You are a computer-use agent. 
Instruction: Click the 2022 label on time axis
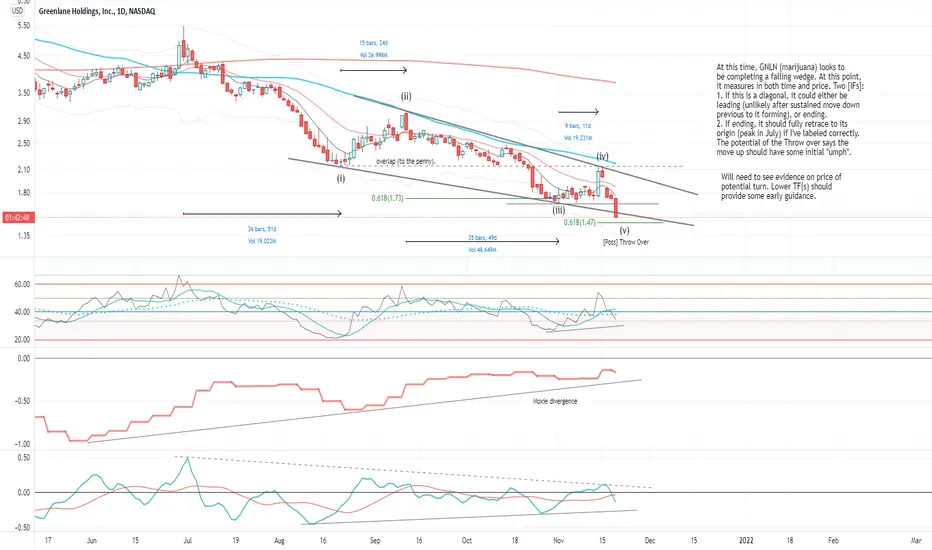746,540
